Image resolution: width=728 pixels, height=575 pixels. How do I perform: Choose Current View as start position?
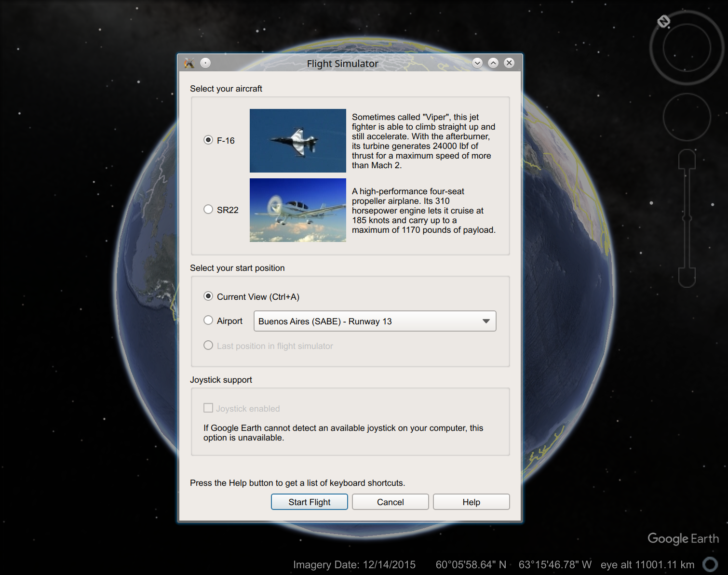pos(208,296)
